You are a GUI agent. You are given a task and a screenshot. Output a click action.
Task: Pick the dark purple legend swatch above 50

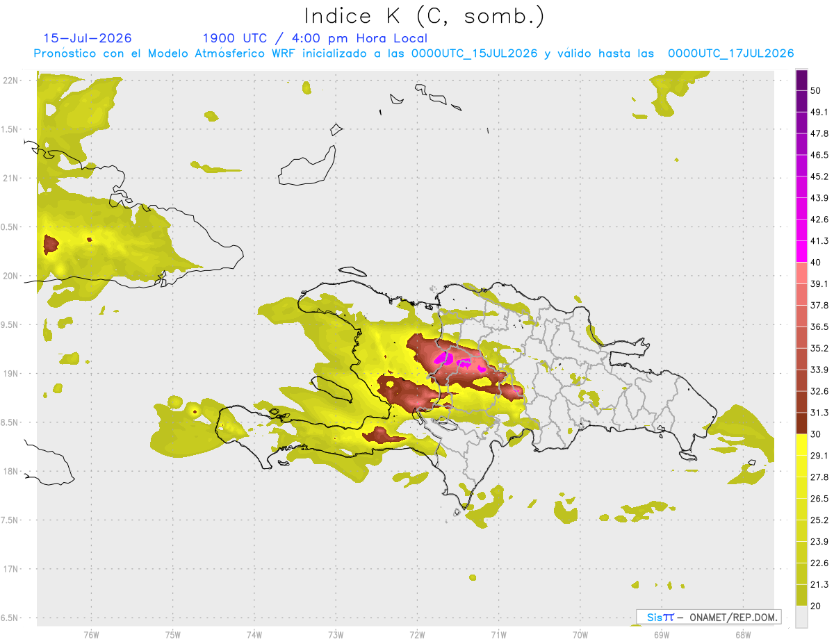coord(802,80)
